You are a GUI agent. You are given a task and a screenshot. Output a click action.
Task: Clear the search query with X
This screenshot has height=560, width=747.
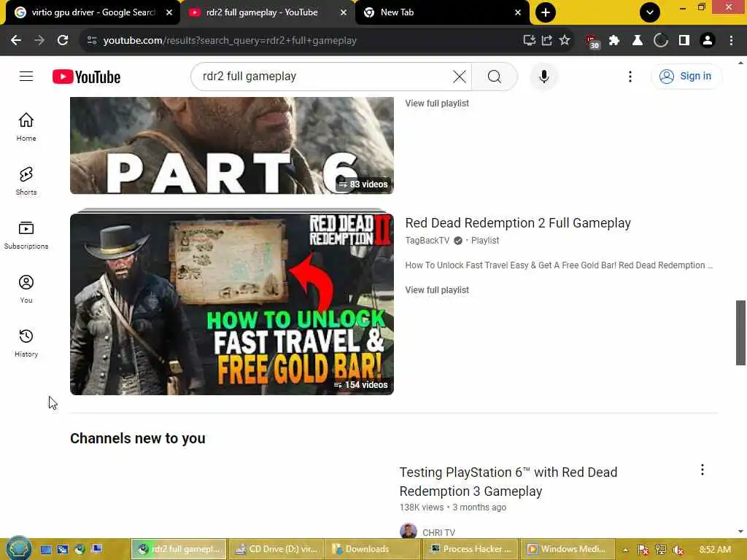(460, 76)
